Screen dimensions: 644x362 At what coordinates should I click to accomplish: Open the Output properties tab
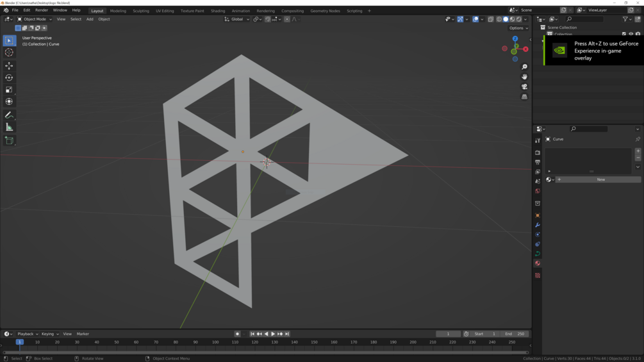click(x=538, y=162)
